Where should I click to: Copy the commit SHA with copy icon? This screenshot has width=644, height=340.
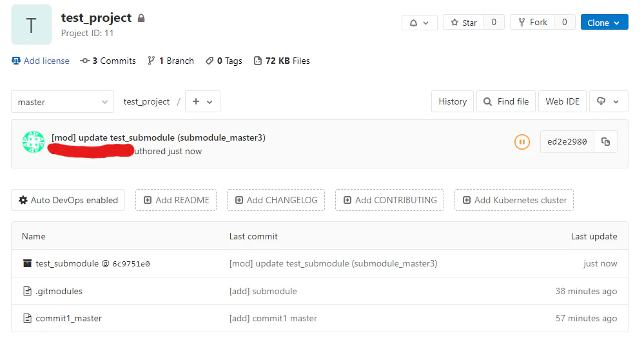[x=606, y=142]
